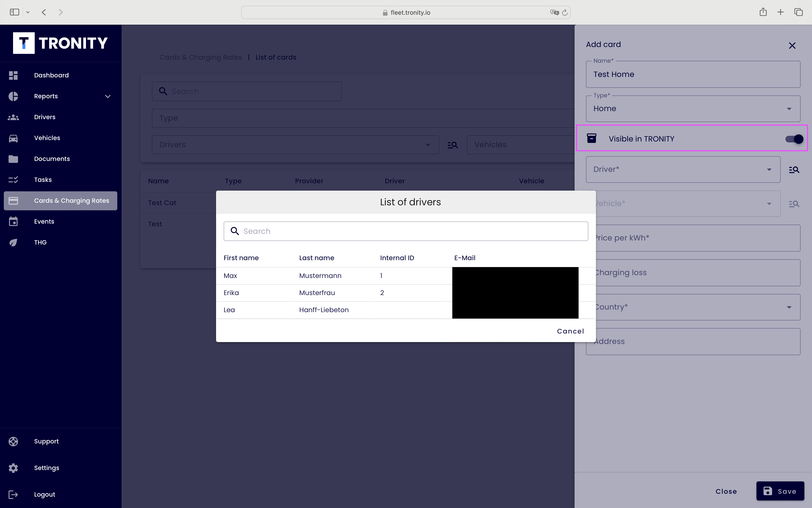Open the Vehicle* dropdown in Add card
Image resolution: width=812 pixels, height=508 pixels.
pyautogui.click(x=683, y=204)
